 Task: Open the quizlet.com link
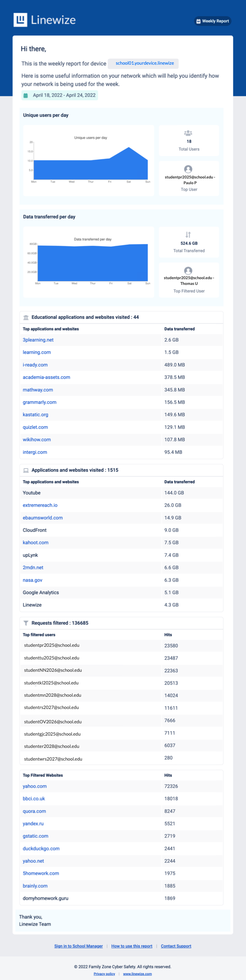(x=35, y=427)
